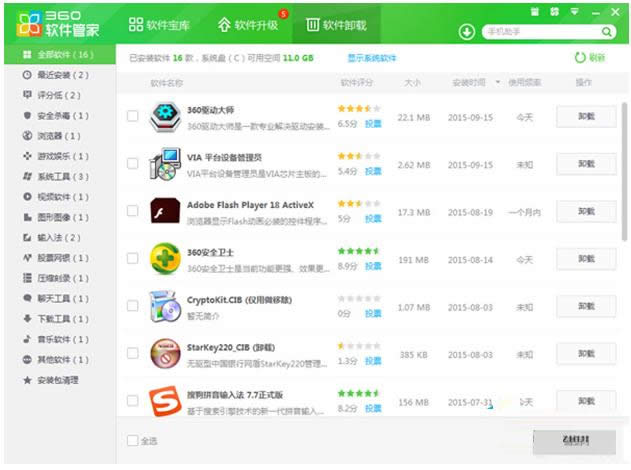Click the 360安全卫士 green icon

tap(163, 258)
